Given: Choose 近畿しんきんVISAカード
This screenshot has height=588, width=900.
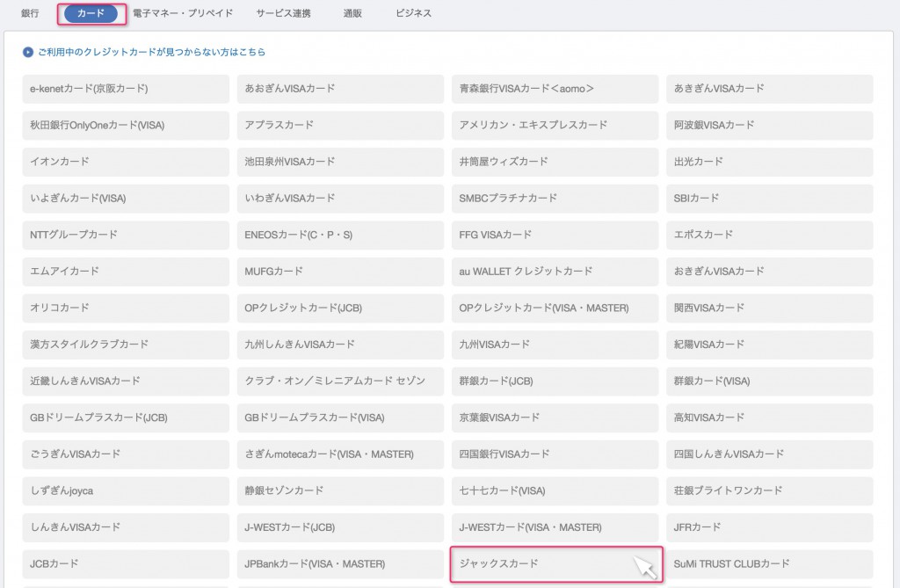Looking at the screenshot, I should click(126, 381).
